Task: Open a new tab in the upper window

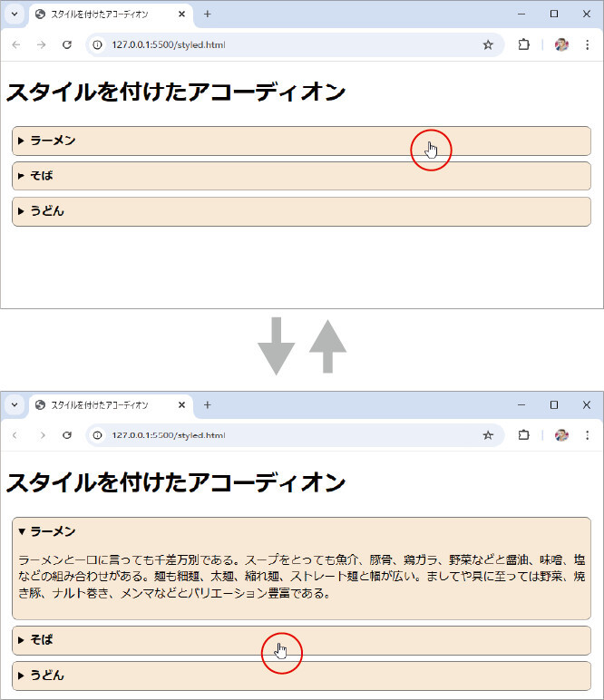Action: tap(207, 15)
